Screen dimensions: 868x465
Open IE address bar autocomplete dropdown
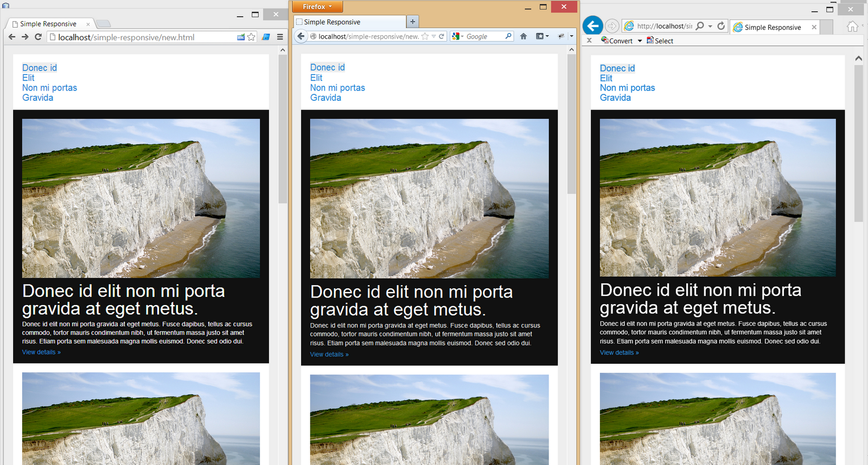710,26
